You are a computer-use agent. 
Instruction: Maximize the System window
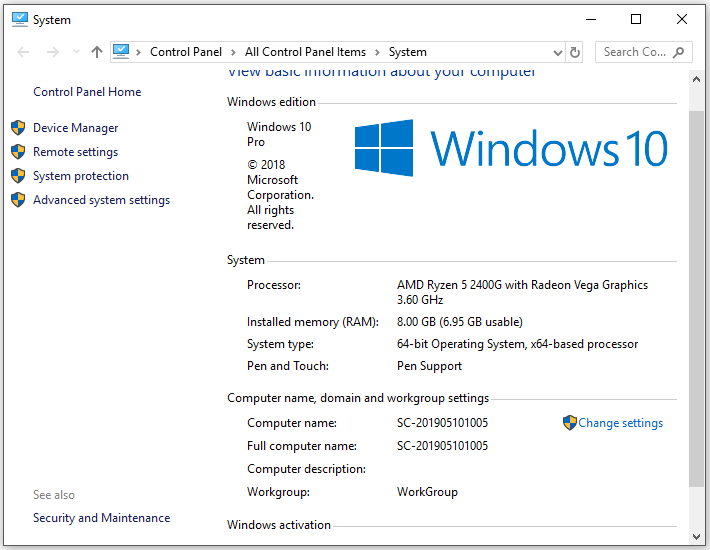point(636,19)
